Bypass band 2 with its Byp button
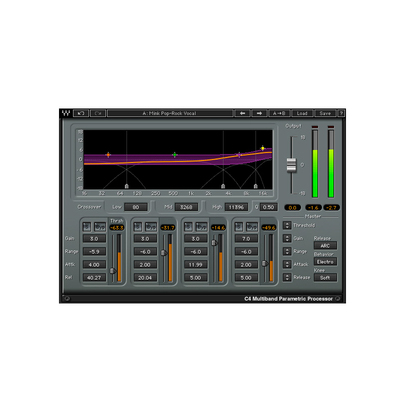 tap(151, 227)
